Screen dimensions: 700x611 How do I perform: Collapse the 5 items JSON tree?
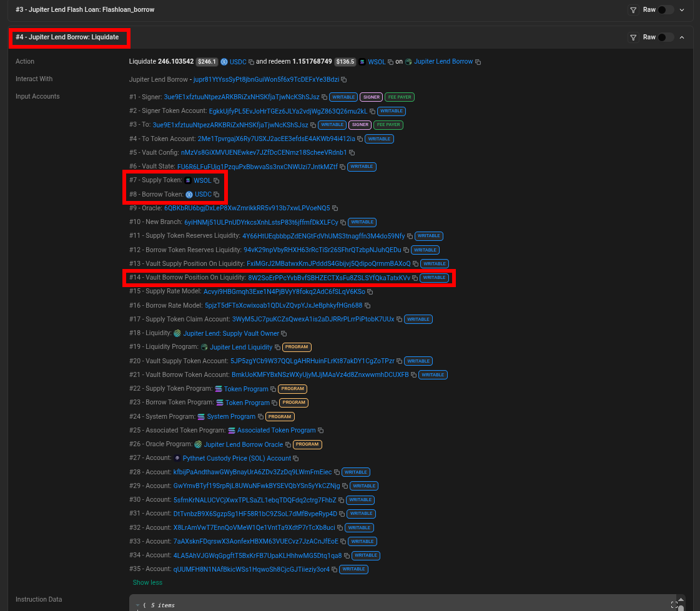click(137, 605)
